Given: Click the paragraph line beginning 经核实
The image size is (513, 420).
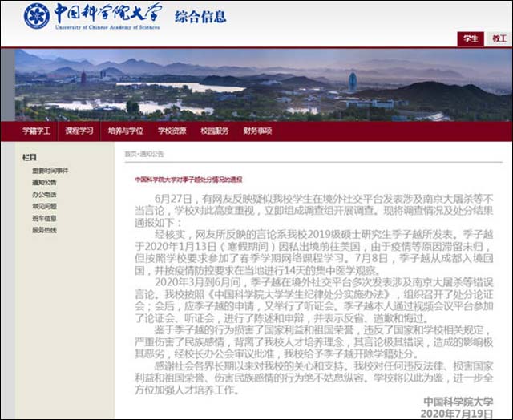Looking at the screenshot, I should click(x=324, y=234).
